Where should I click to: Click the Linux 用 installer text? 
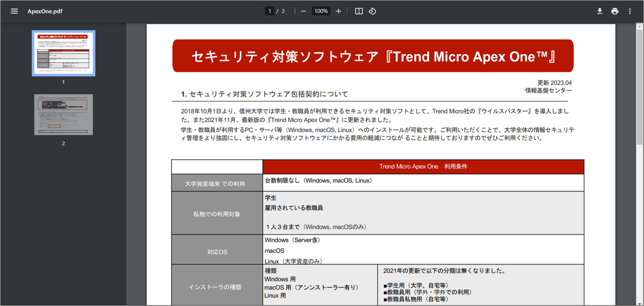275,296
